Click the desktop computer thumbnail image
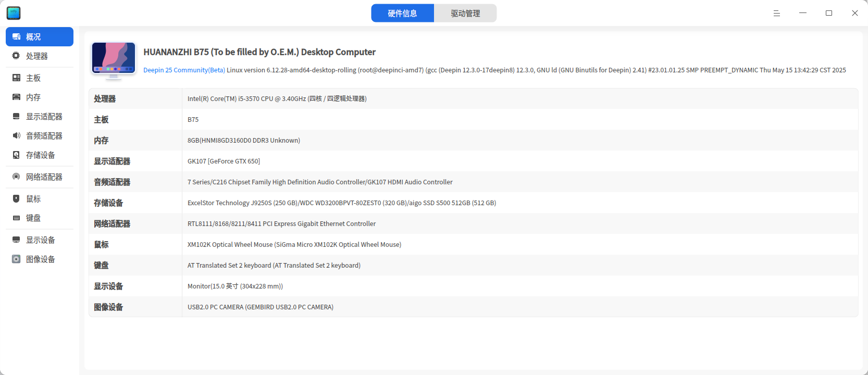The width and height of the screenshot is (868, 375). [x=114, y=60]
